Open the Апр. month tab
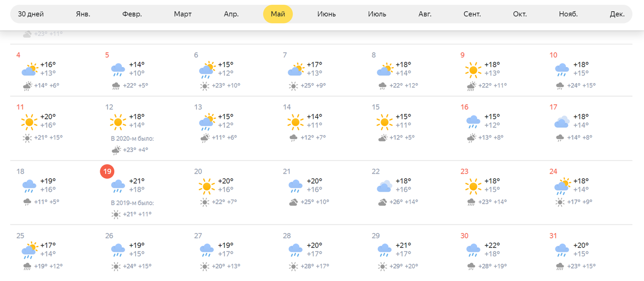 (231, 14)
